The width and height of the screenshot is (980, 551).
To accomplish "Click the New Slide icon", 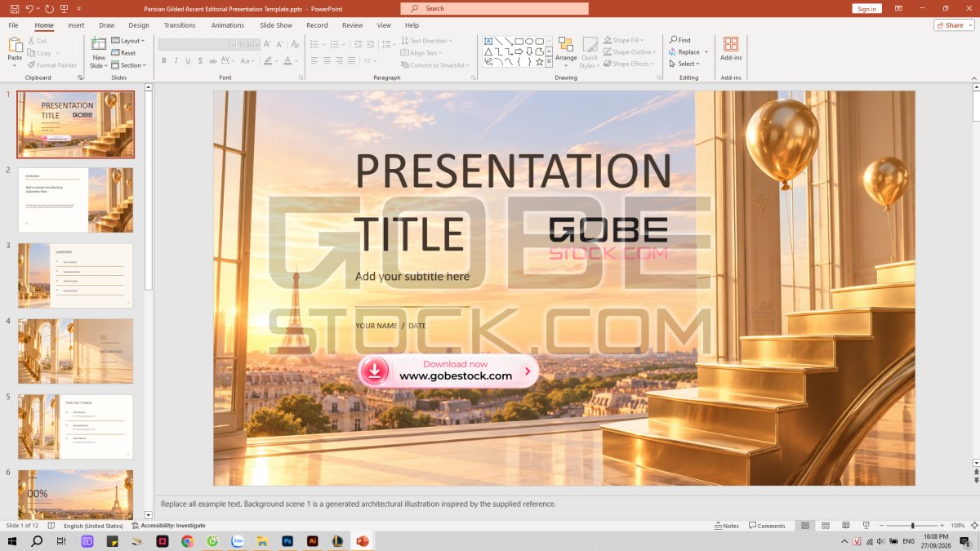I will tap(99, 45).
